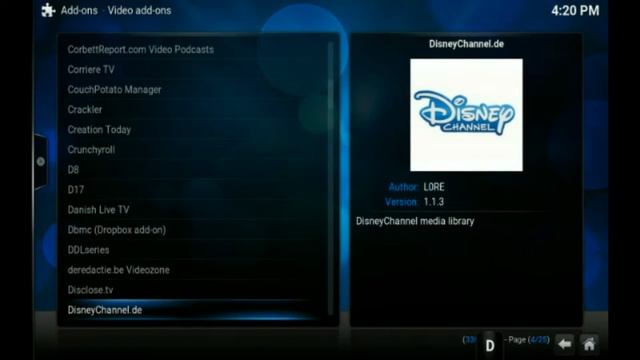This screenshot has width=640, height=360.
Task: Click the Page indicator text
Action: point(529,340)
